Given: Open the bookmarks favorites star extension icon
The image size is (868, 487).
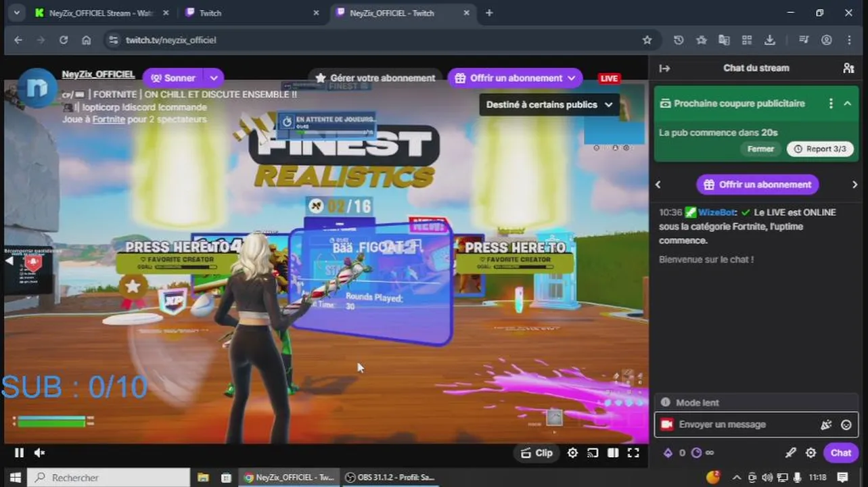Looking at the screenshot, I should click(x=702, y=40).
